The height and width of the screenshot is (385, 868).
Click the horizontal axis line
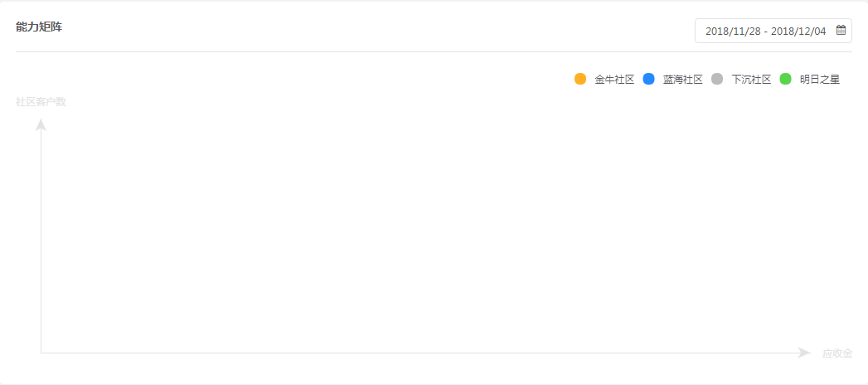click(419, 353)
